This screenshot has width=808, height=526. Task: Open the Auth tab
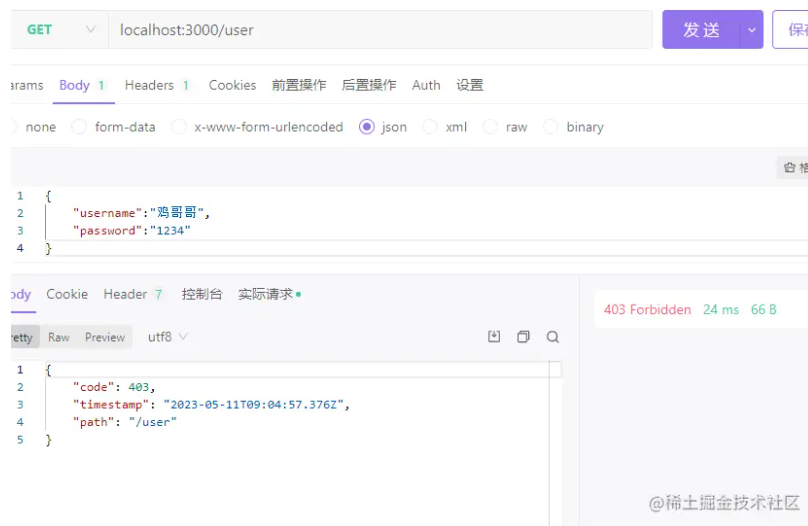[x=426, y=85]
